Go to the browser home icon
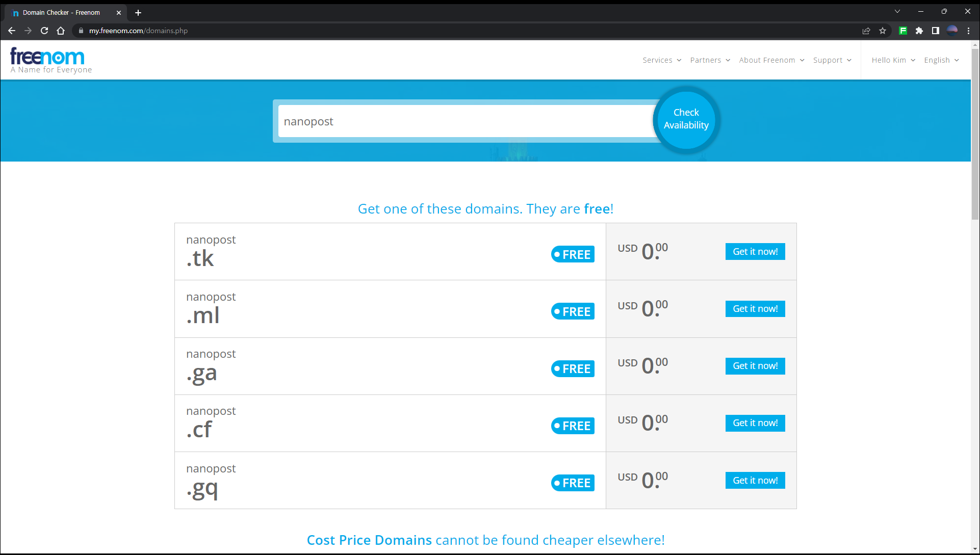 tap(61, 31)
